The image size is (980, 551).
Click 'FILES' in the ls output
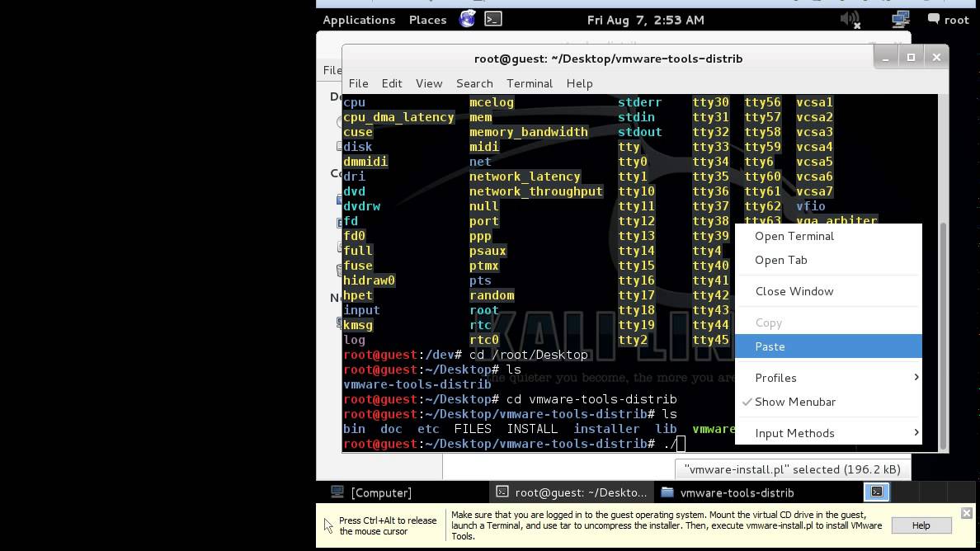click(x=473, y=429)
